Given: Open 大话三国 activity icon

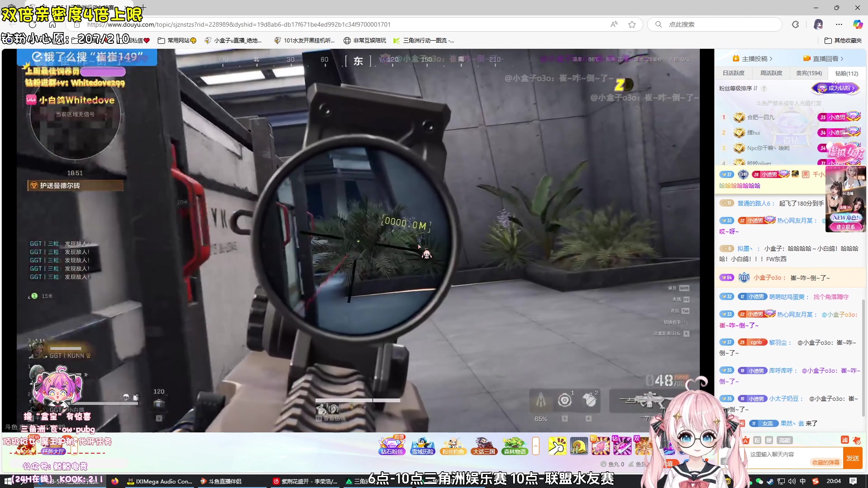Looking at the screenshot, I should click(x=484, y=446).
